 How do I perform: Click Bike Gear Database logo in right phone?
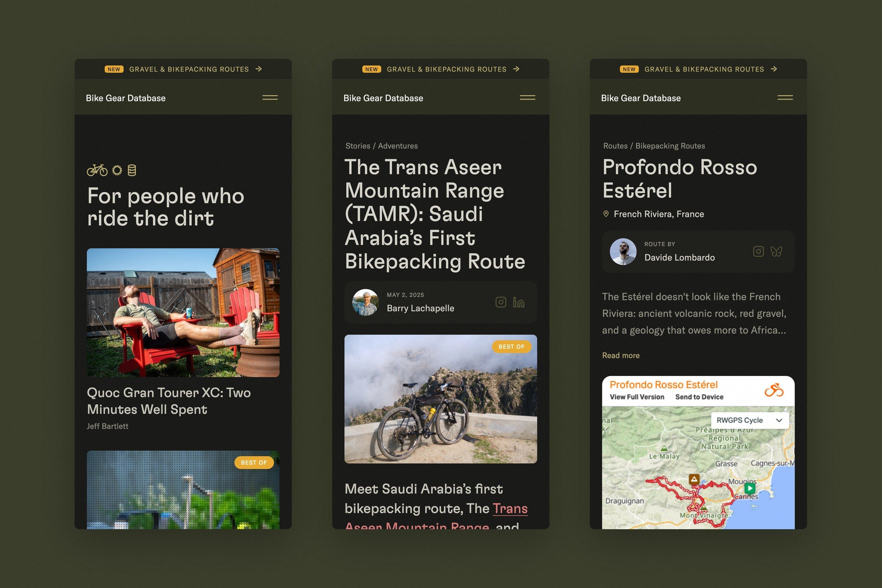tap(641, 98)
